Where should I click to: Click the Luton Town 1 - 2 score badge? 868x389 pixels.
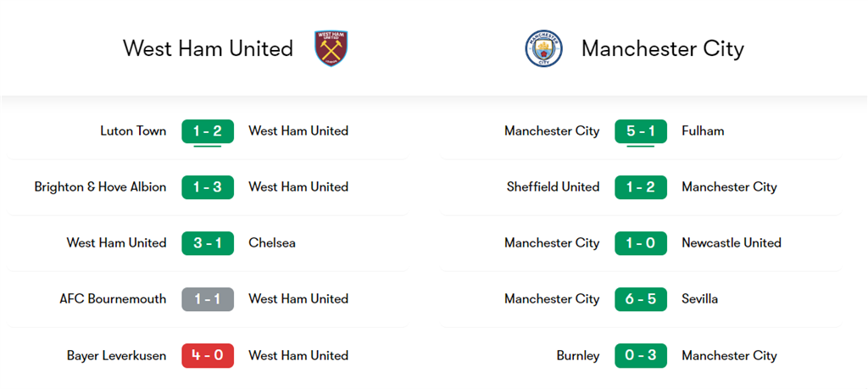click(208, 131)
